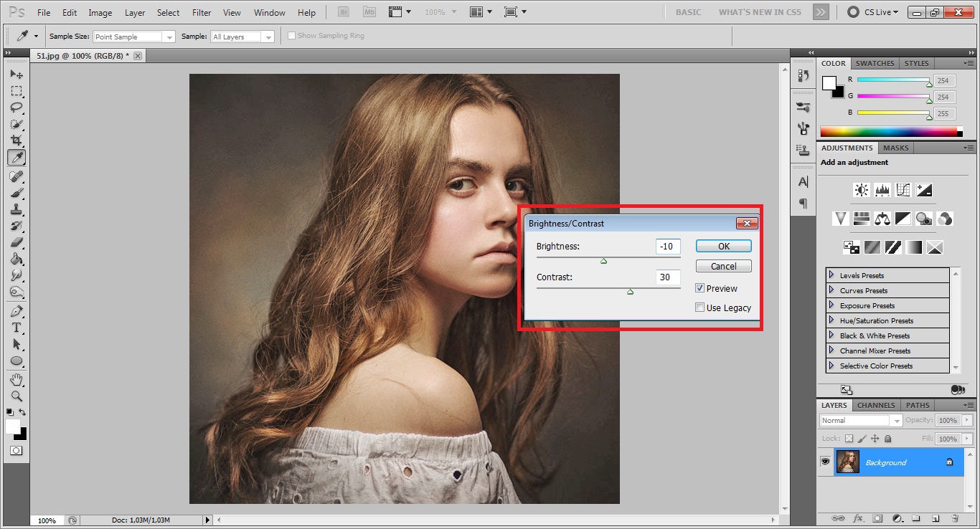Switch to the Channels tab
The width and height of the screenshot is (980, 529).
click(x=876, y=405)
